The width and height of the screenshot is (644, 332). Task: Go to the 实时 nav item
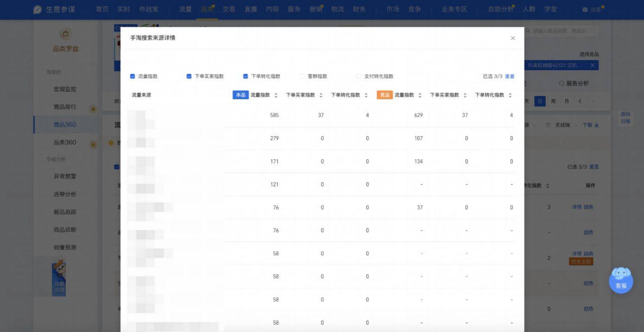tap(124, 9)
